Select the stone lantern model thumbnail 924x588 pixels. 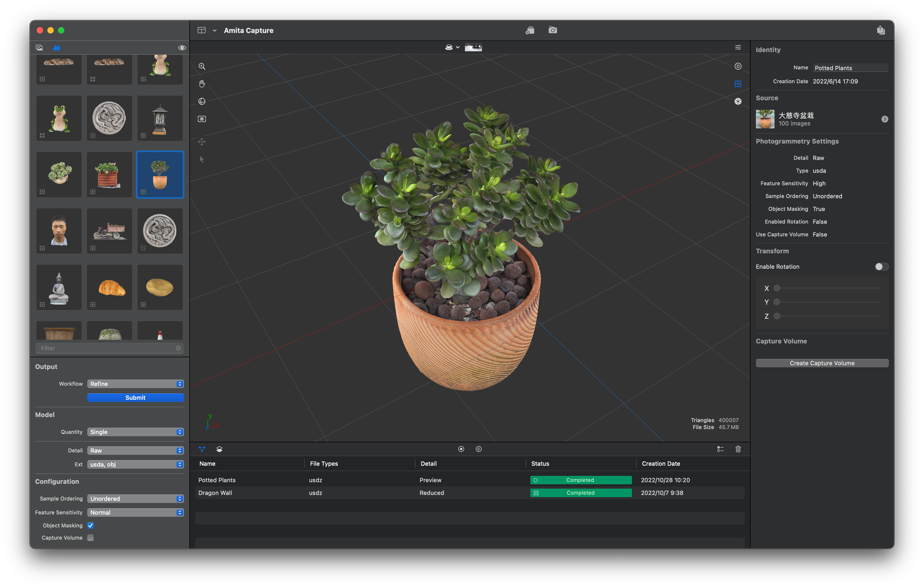(x=160, y=118)
